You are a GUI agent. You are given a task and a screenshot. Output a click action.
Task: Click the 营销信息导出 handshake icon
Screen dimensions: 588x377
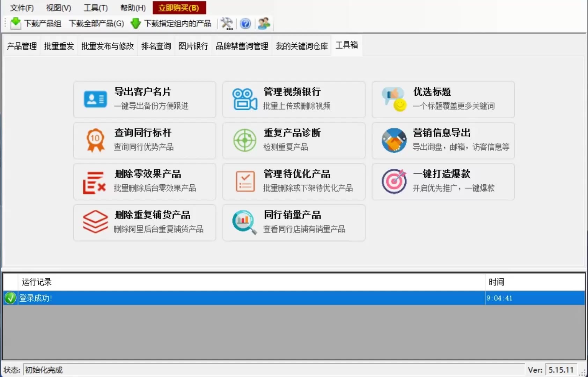coord(394,140)
